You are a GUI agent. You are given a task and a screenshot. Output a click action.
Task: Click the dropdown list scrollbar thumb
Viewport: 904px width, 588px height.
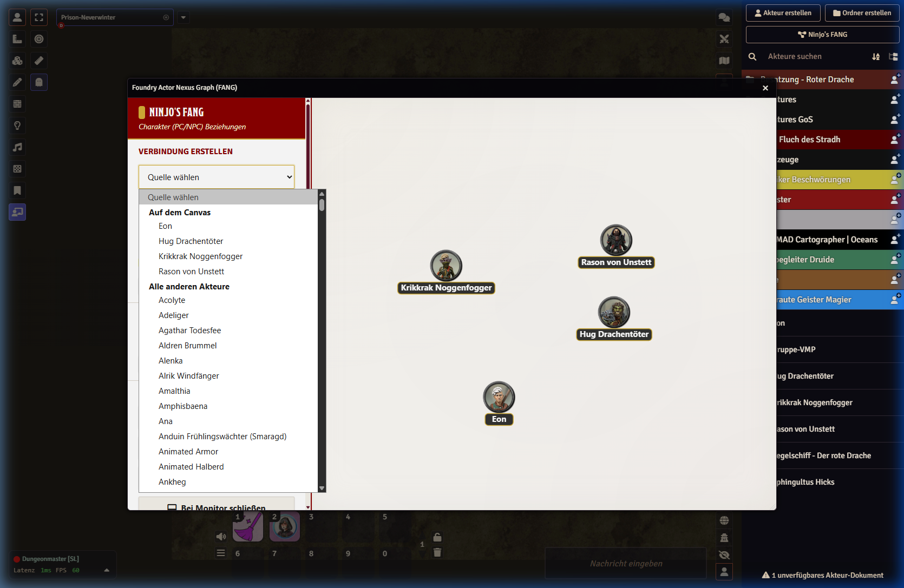322,204
